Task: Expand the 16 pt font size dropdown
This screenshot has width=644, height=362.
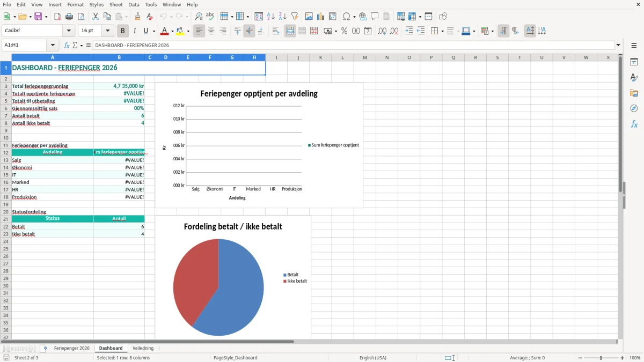Action: [107, 31]
